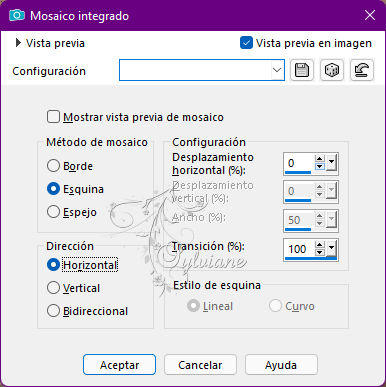Increase Desplazamiento horizontal with up arrow
The image size is (386, 387).
pos(320,159)
